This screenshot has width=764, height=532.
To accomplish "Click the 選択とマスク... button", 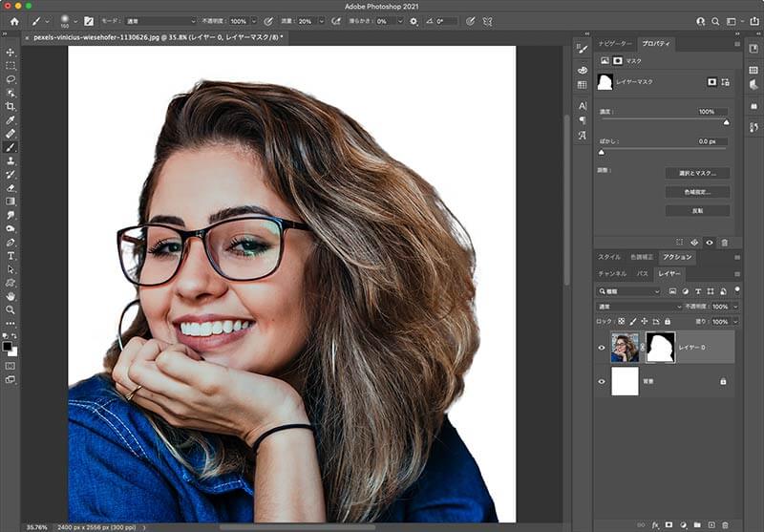I will tap(697, 173).
